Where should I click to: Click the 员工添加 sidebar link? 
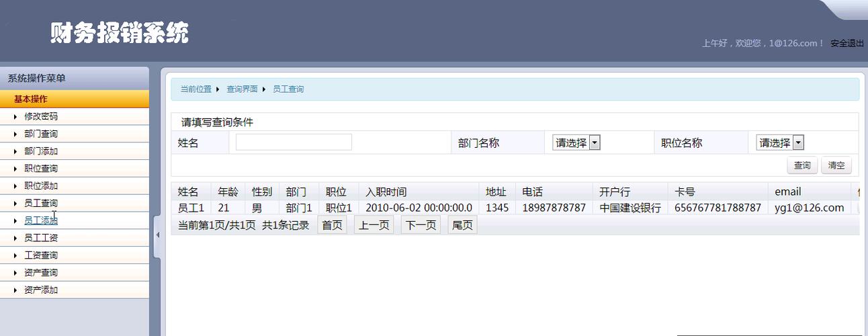point(41,220)
